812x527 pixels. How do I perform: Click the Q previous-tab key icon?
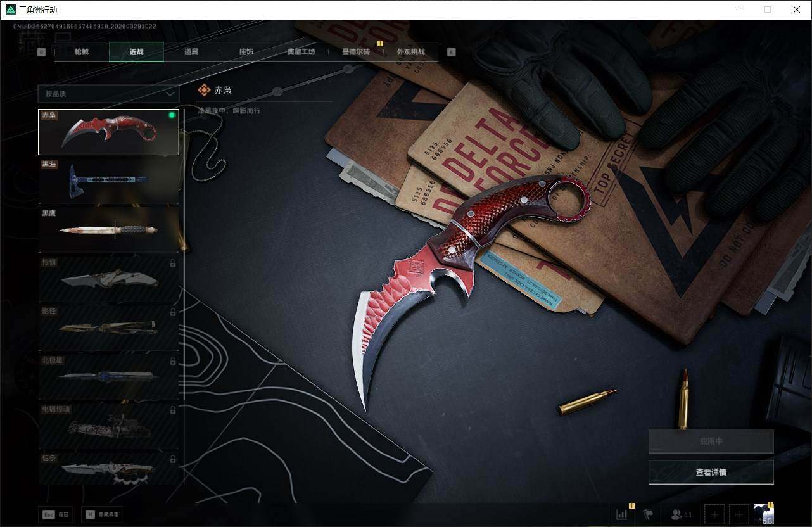(x=42, y=53)
